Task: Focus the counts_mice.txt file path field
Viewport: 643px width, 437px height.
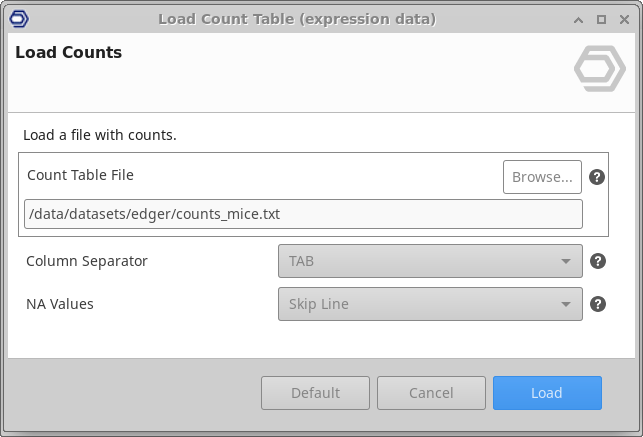Action: (x=303, y=214)
